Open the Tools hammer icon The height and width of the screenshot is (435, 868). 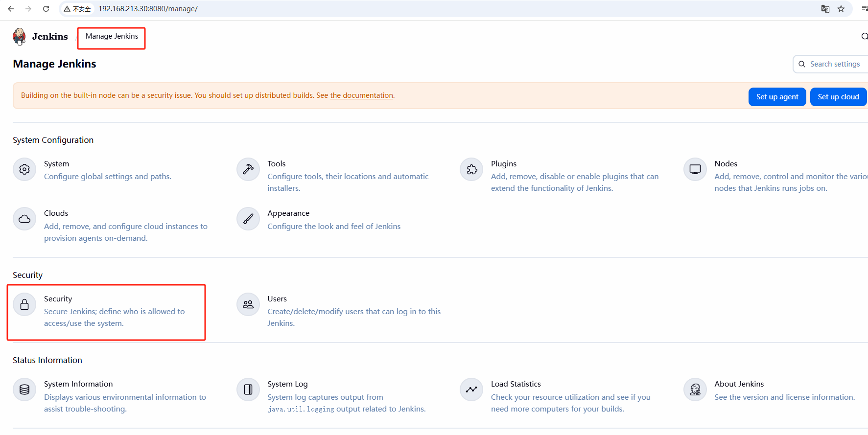coord(248,169)
